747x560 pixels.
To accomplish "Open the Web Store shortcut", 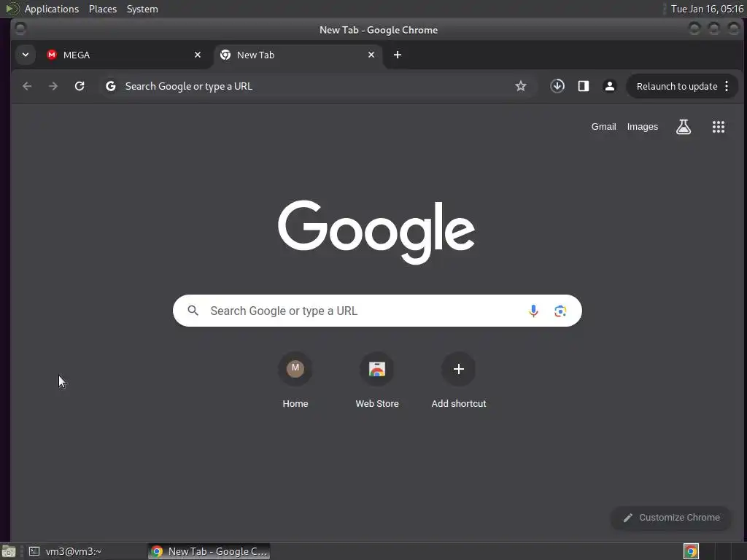I will 377,380.
